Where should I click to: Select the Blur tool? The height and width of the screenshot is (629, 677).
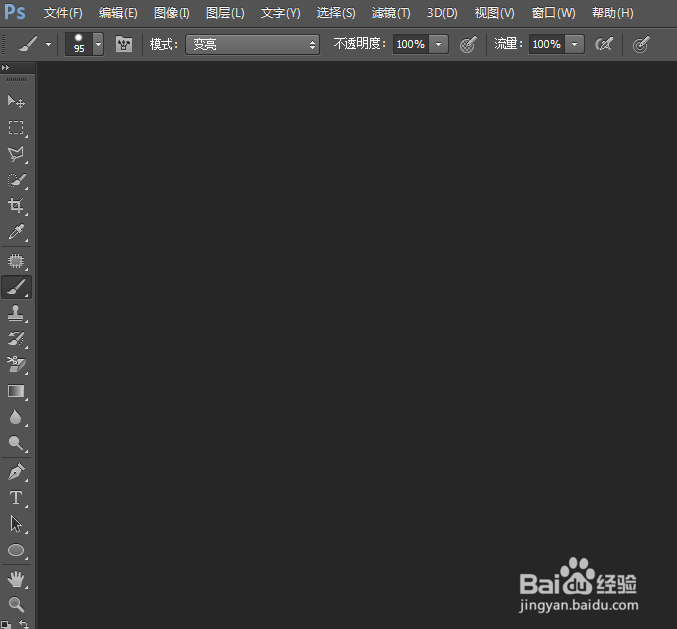coord(16,417)
